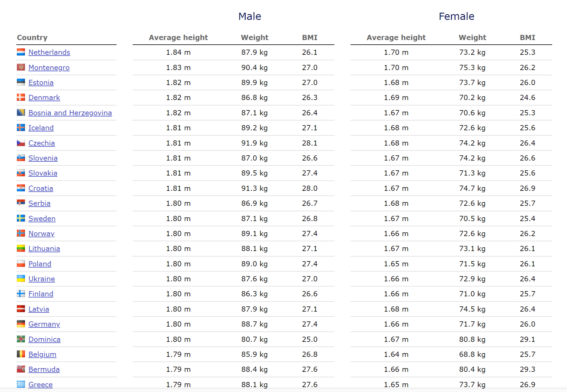Image resolution: width=567 pixels, height=392 pixels.
Task: Click the Country column header
Action: 32,37
